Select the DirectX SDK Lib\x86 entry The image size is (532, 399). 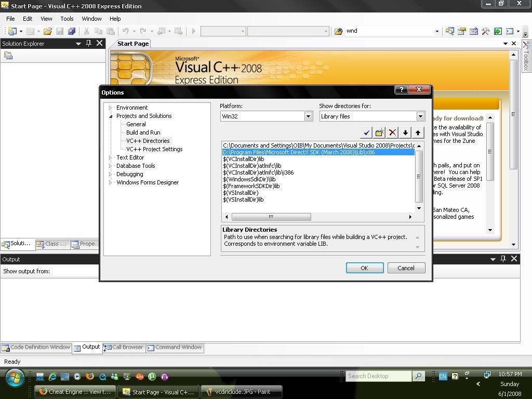pyautogui.click(x=318, y=152)
